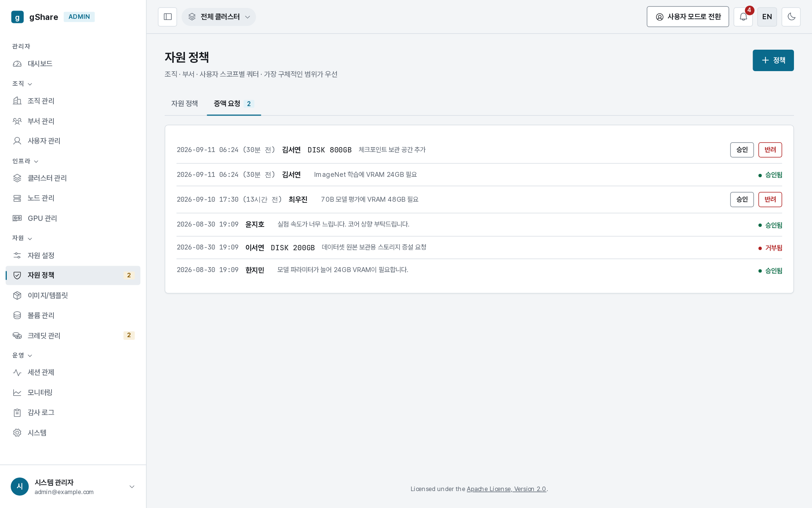Collapse the 인프라 sidebar section
The width and height of the screenshot is (812, 508).
25,161
